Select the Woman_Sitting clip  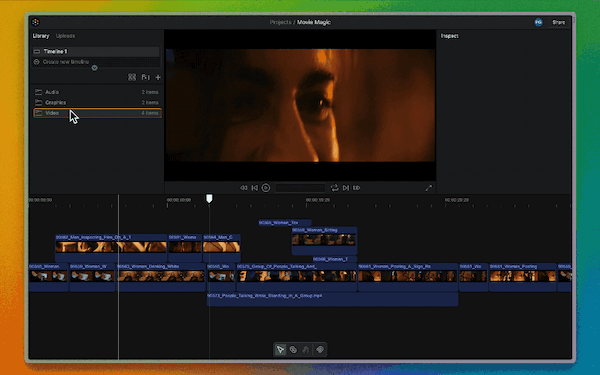click(x=324, y=240)
